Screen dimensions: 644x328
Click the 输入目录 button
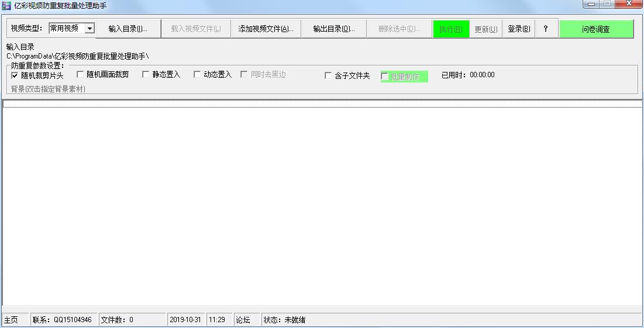coord(128,29)
